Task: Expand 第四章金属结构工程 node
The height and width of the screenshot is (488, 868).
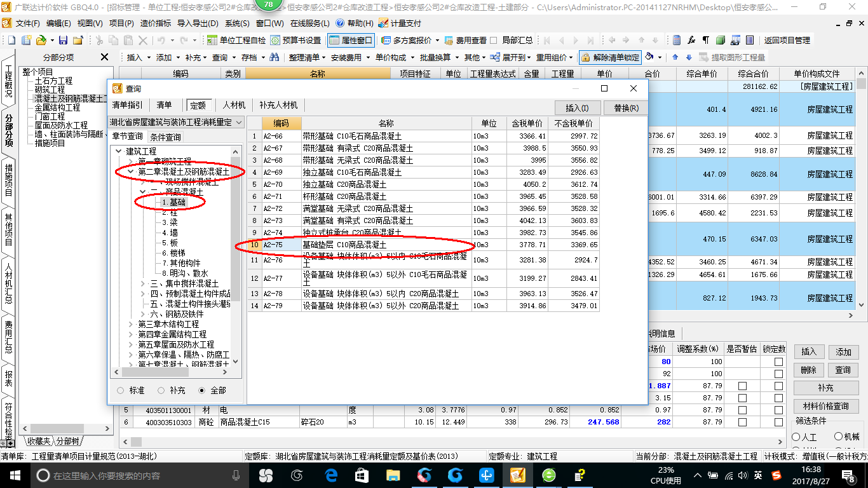Action: point(131,334)
